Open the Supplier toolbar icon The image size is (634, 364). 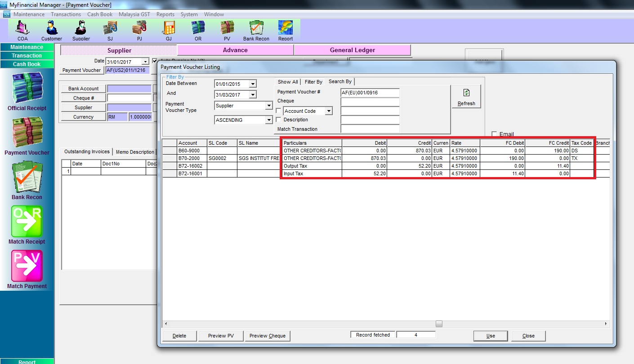point(81,29)
